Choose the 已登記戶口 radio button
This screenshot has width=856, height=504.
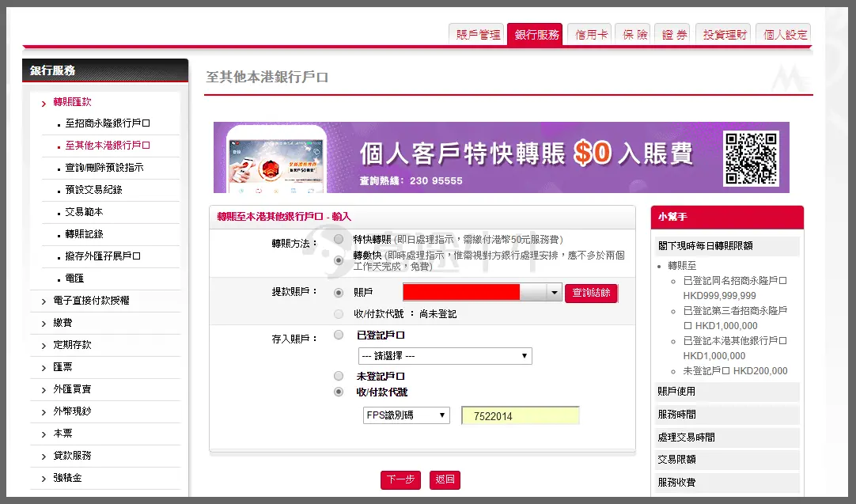[x=339, y=335]
